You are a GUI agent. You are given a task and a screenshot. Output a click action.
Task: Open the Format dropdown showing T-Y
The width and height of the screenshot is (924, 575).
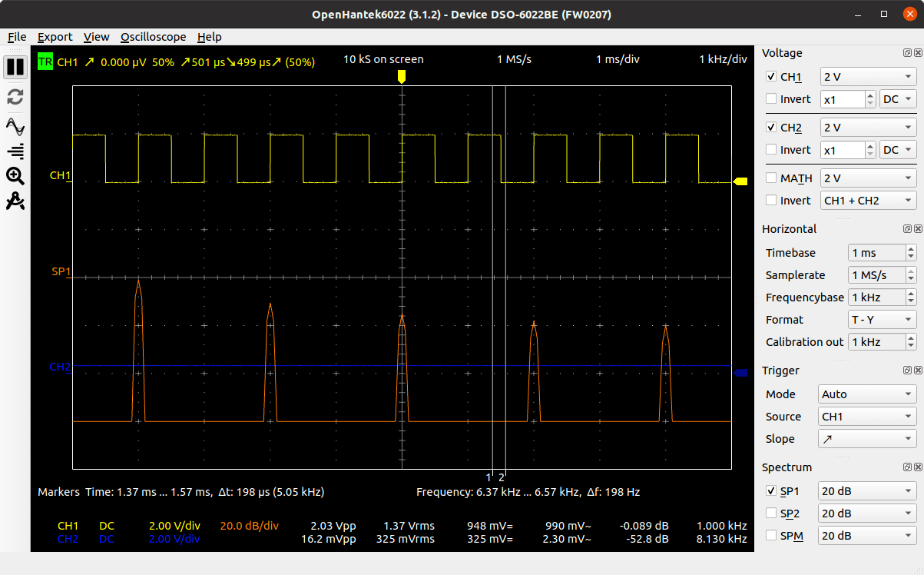click(882, 319)
